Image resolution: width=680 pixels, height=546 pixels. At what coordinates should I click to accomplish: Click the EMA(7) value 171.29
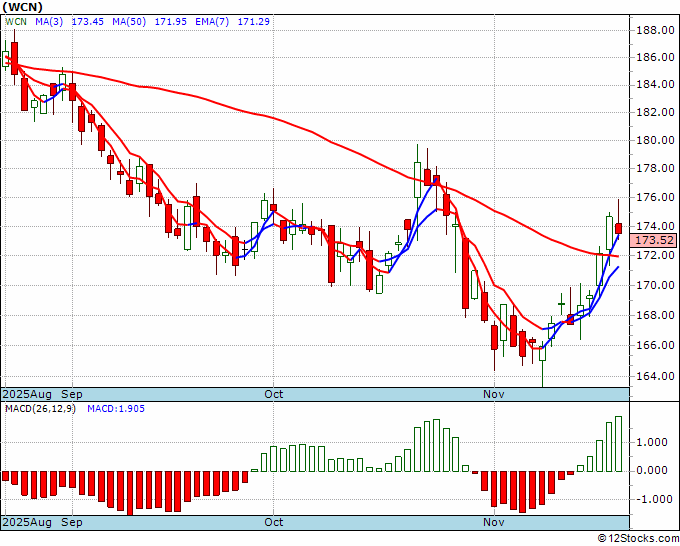tap(254, 21)
